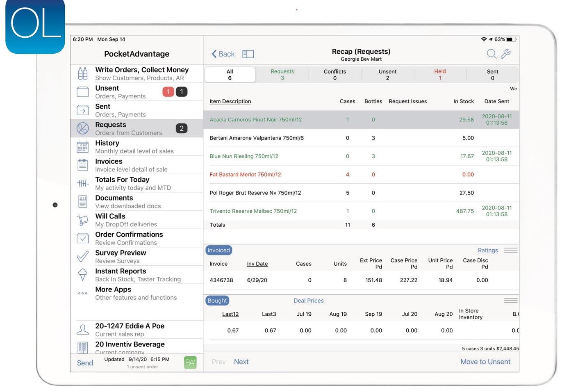Show the Conflicts tab
Image resolution: width=562 pixels, height=392 pixels.
pos(335,75)
